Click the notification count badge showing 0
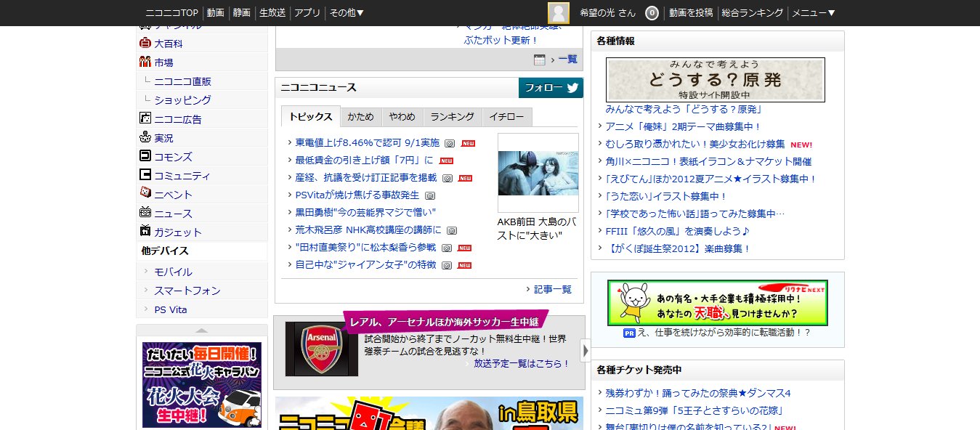Screen dimensions: 980x430 (x=652, y=13)
